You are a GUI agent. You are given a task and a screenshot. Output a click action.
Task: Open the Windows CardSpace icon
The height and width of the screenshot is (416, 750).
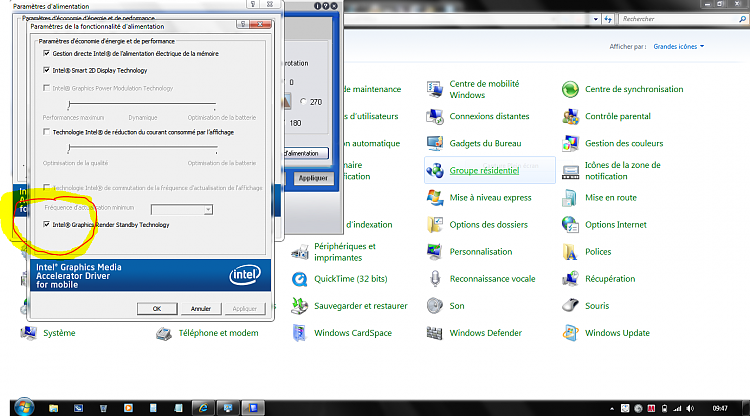(x=299, y=333)
